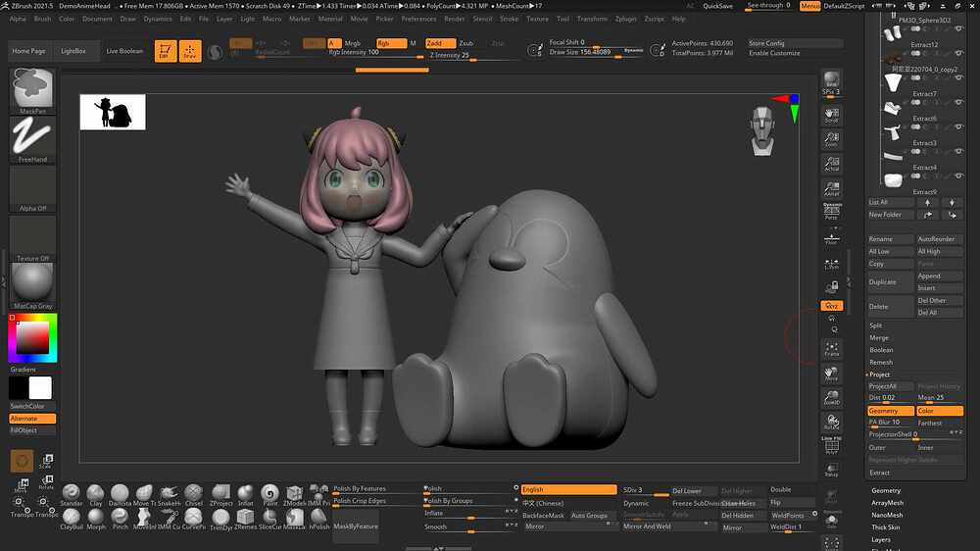This screenshot has width=980, height=551.
Task: Collapse the Project section
Action: click(879, 375)
